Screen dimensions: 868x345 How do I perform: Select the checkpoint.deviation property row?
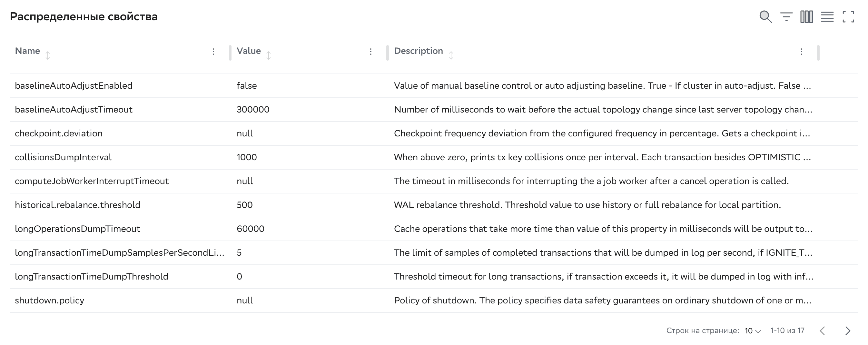(59, 133)
